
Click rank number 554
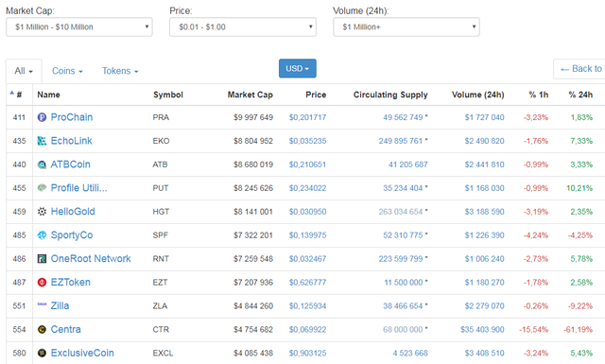(19, 330)
